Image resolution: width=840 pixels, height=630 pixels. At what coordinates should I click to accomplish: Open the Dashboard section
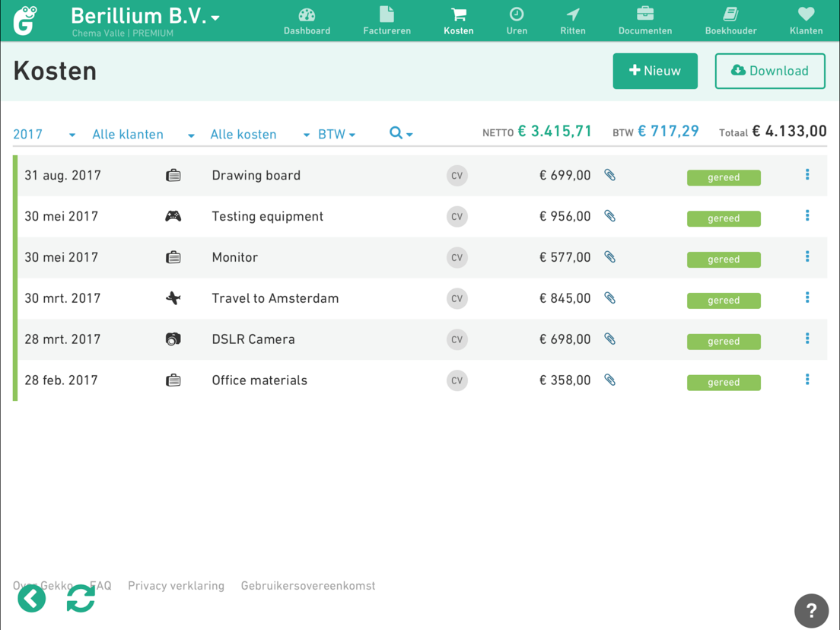tap(307, 21)
